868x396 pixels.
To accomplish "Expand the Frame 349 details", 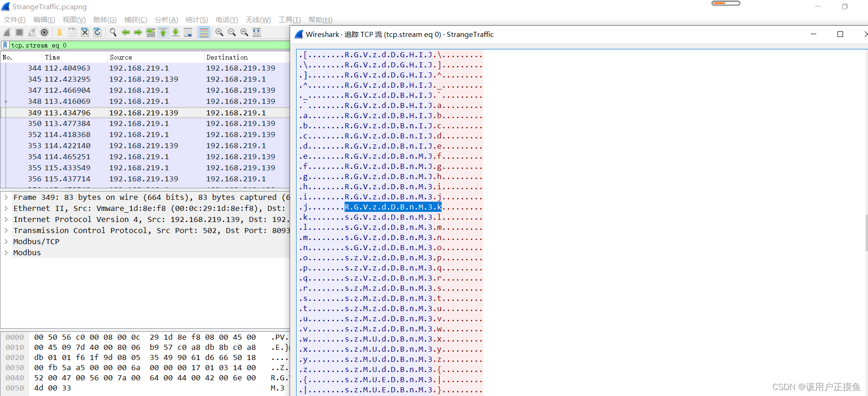I will 6,197.
